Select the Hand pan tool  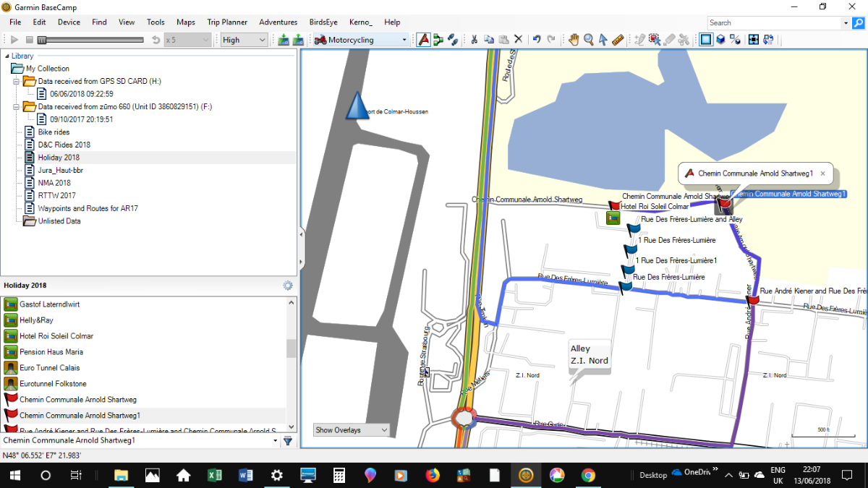click(x=574, y=40)
